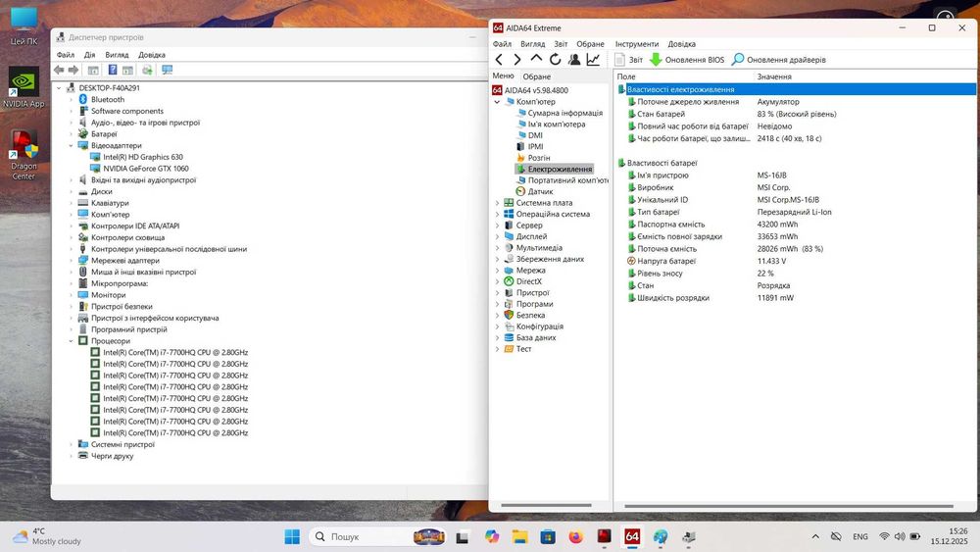Expand the Bluetooth device category

tap(71, 100)
